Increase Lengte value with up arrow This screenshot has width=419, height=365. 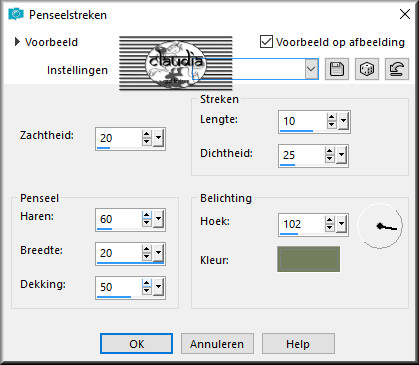(x=331, y=117)
